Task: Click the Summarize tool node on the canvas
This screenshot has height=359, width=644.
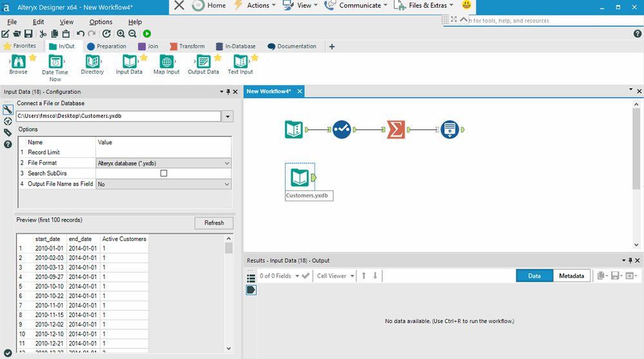Action: tap(396, 130)
